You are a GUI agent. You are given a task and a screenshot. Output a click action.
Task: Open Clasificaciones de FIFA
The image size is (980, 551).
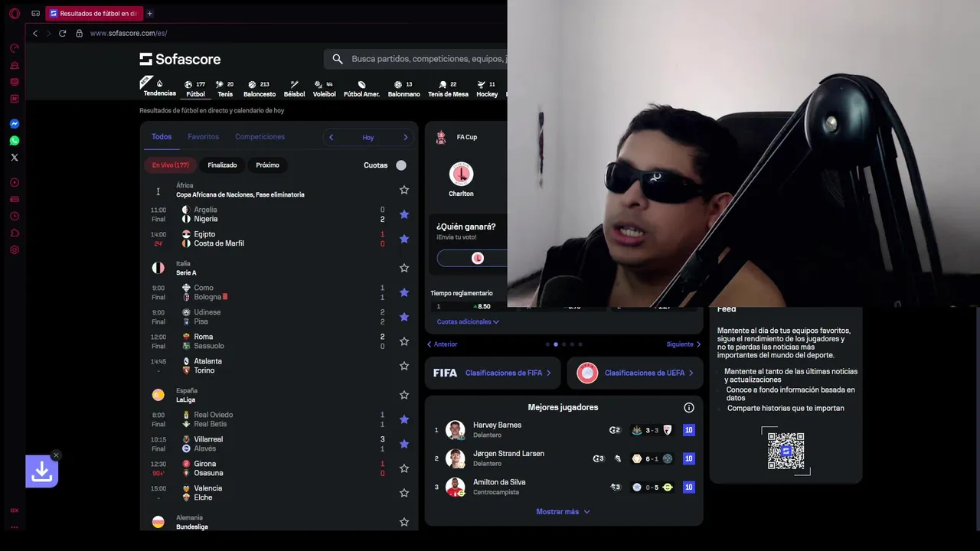492,373
